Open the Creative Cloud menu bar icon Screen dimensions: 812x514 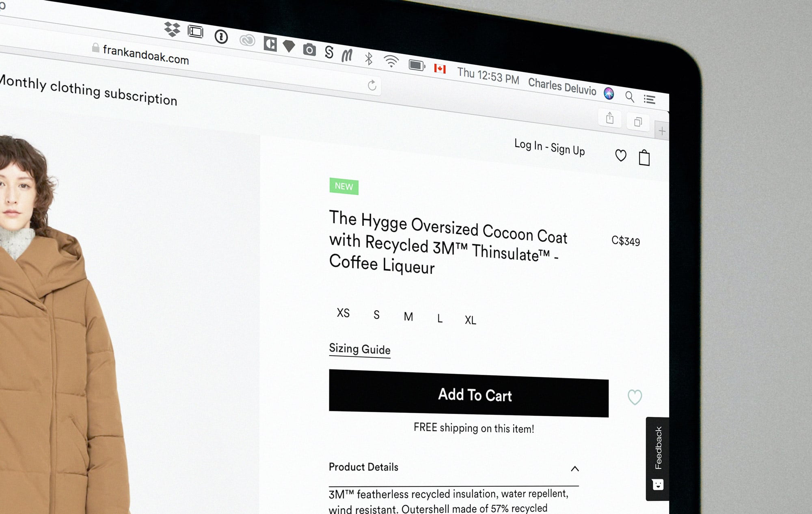pyautogui.click(x=247, y=40)
